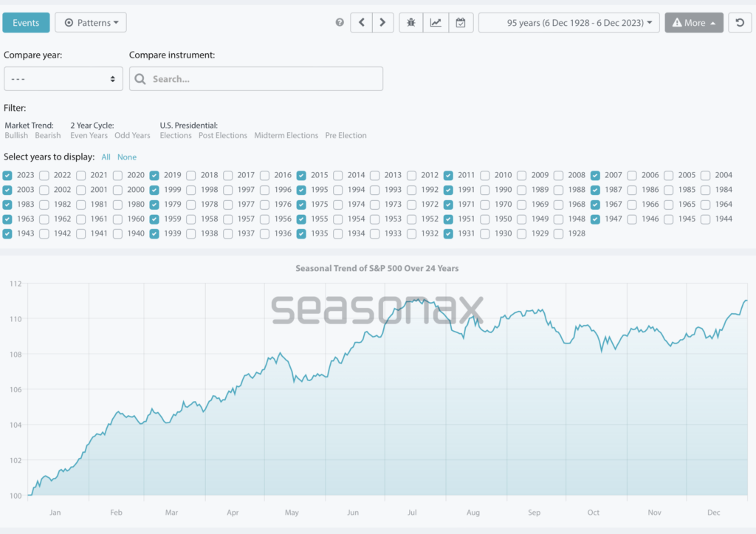Enable the 2022 year checkbox
Screen dimensions: 756x534
coord(44,176)
